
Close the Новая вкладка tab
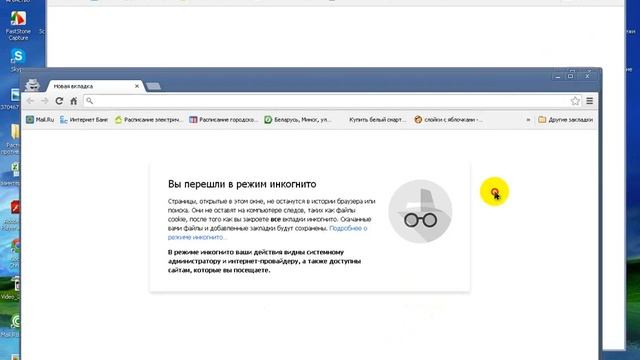pyautogui.click(x=137, y=86)
